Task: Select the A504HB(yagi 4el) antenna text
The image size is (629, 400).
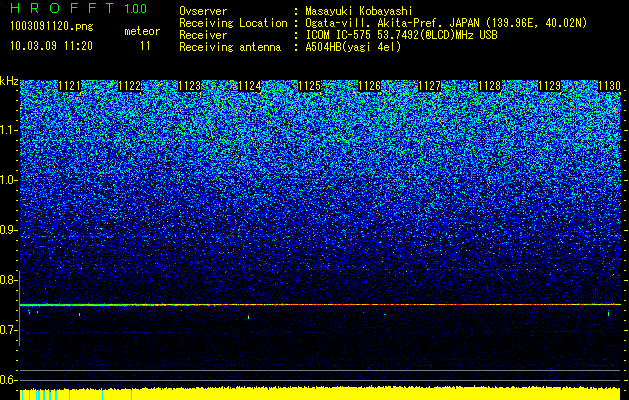Action: 353,47
